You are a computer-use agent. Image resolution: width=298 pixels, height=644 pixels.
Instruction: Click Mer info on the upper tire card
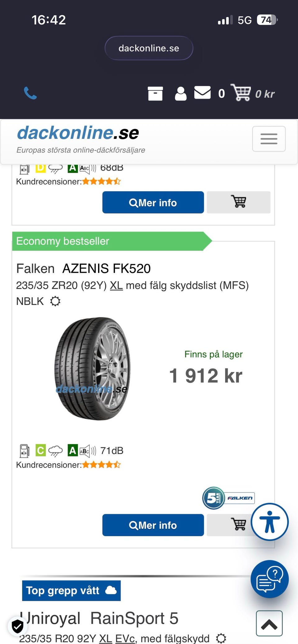pos(153,202)
